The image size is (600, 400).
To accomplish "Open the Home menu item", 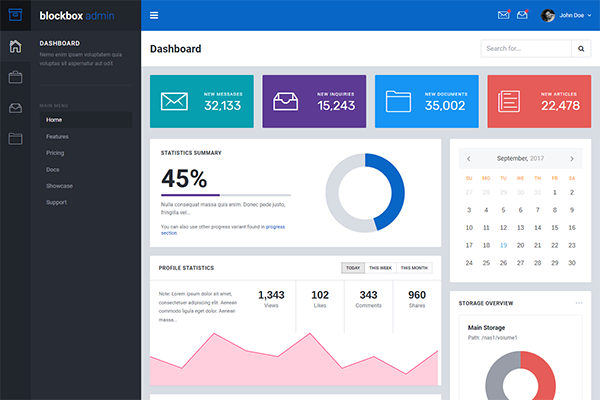I will point(86,120).
